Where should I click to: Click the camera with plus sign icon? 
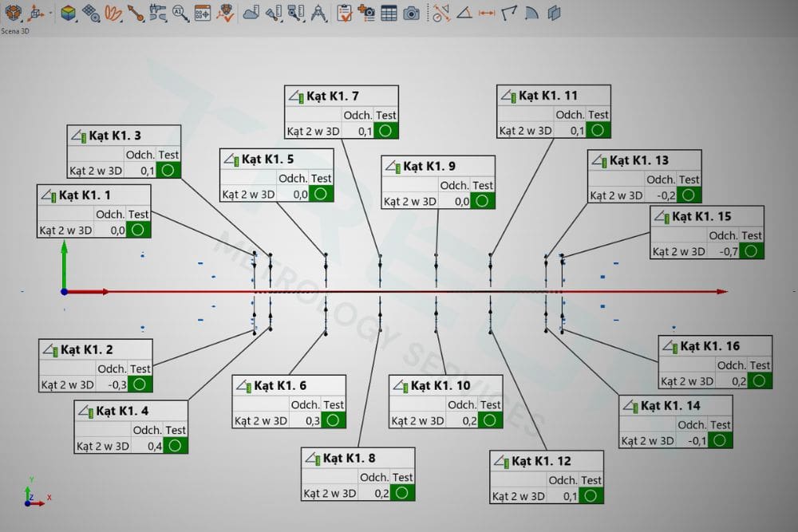pos(367,13)
